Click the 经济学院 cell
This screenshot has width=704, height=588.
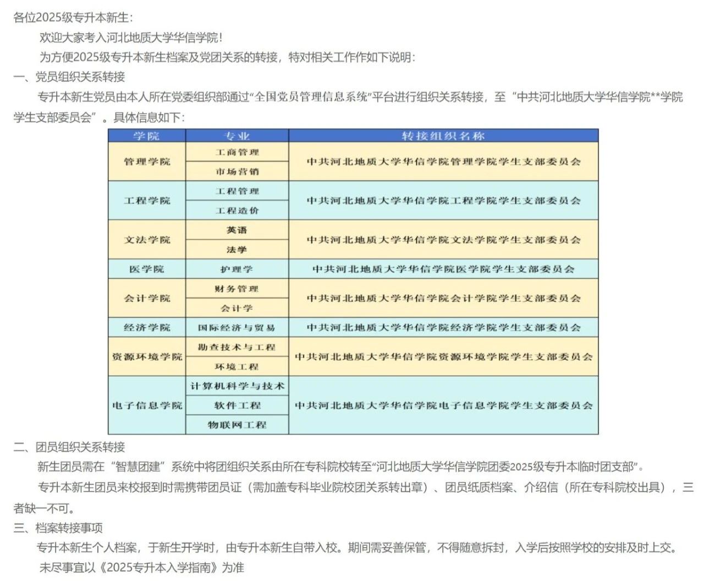click(x=147, y=327)
